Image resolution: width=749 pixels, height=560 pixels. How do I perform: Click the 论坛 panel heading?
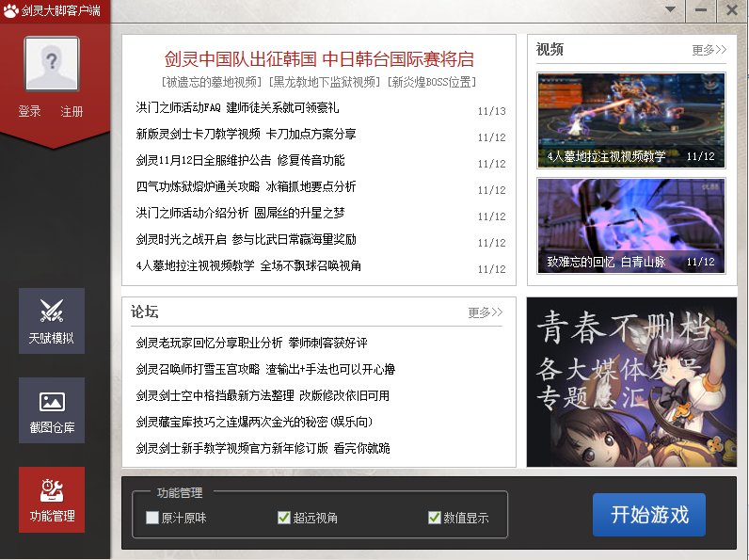145,312
